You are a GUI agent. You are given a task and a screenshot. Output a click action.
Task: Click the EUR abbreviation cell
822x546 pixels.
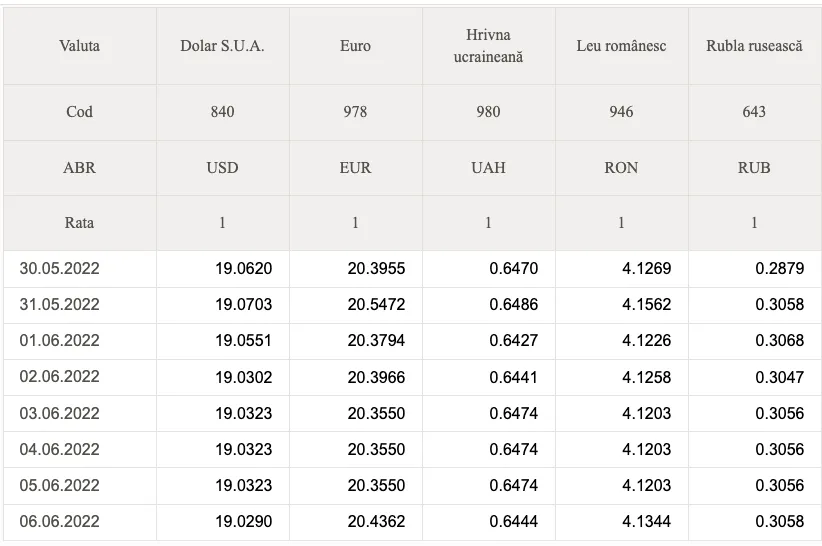(355, 168)
